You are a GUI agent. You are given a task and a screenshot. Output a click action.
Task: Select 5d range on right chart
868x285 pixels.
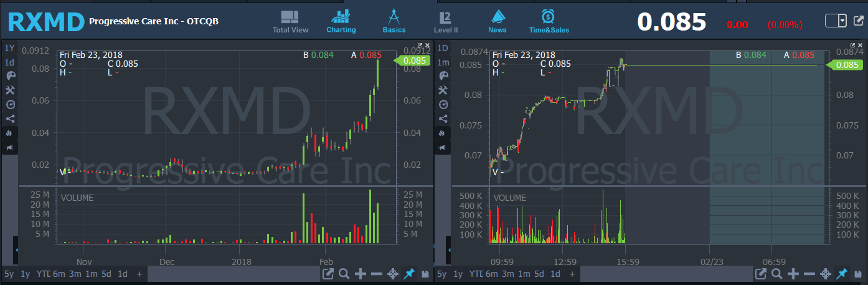click(540, 274)
